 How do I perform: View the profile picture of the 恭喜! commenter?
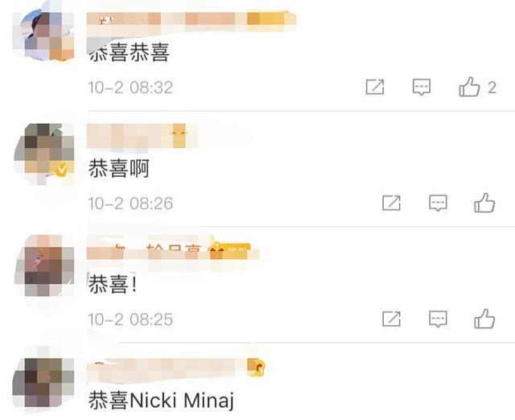[x=43, y=266]
